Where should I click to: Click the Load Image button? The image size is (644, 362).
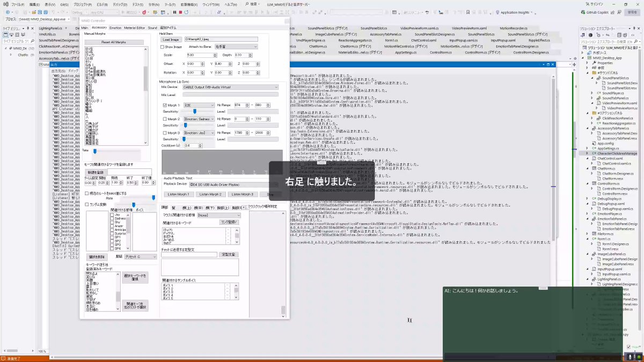[171, 40]
